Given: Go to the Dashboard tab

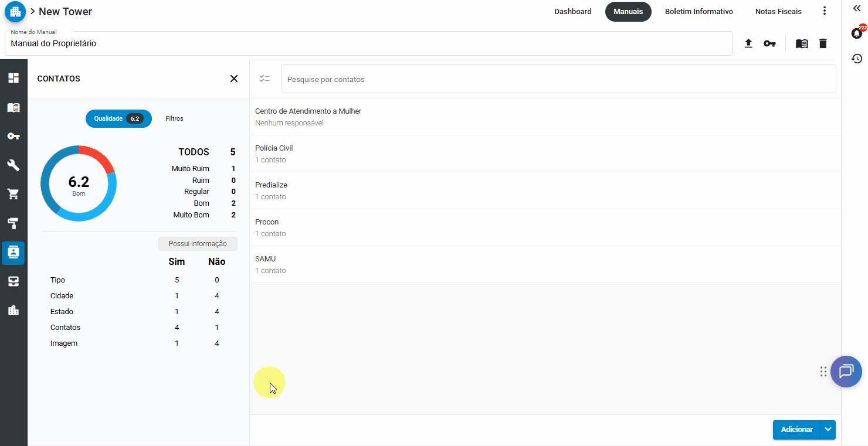Looking at the screenshot, I should 572,12.
